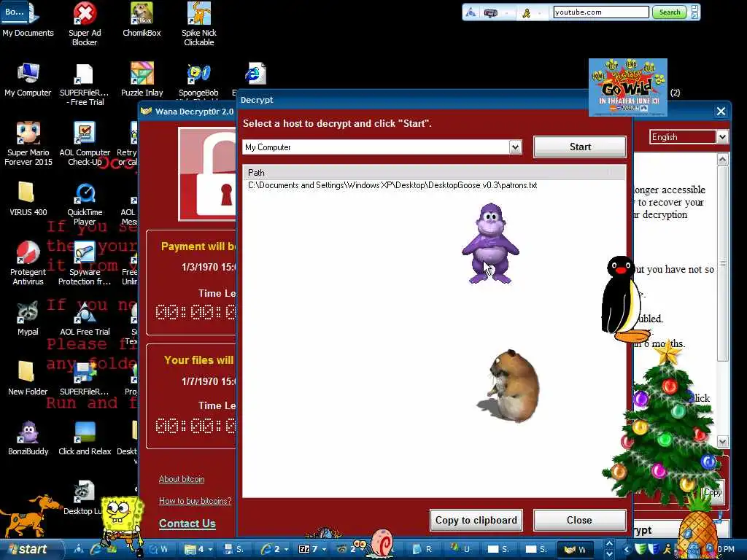Click the green Search button

point(670,12)
